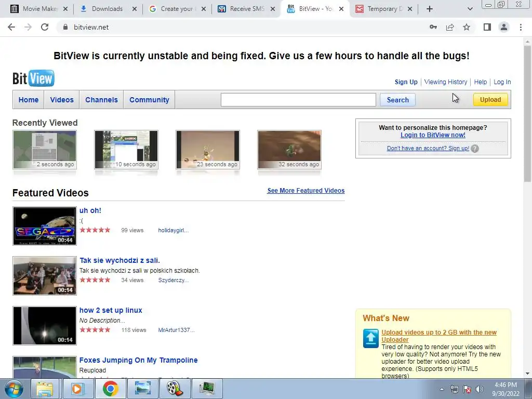The image size is (532, 399).
Task: Open See More Featured Videos link
Action: pos(305,190)
